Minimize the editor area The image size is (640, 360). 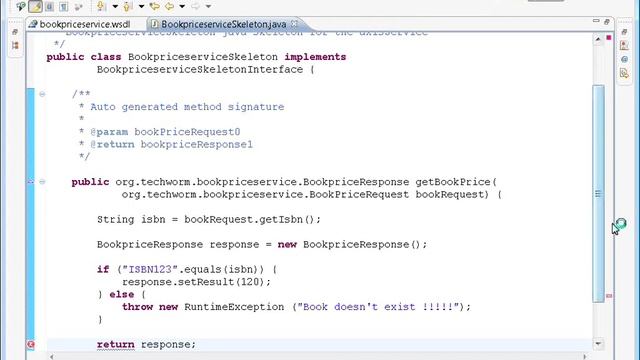(x=596, y=21)
